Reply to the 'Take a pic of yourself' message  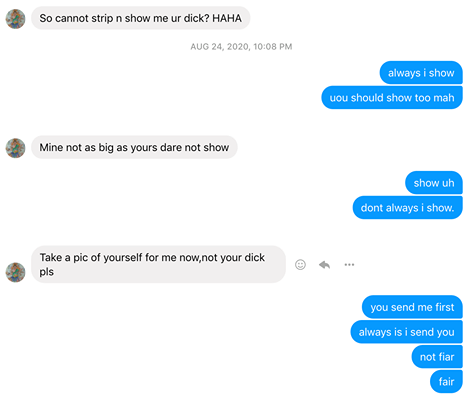click(324, 265)
